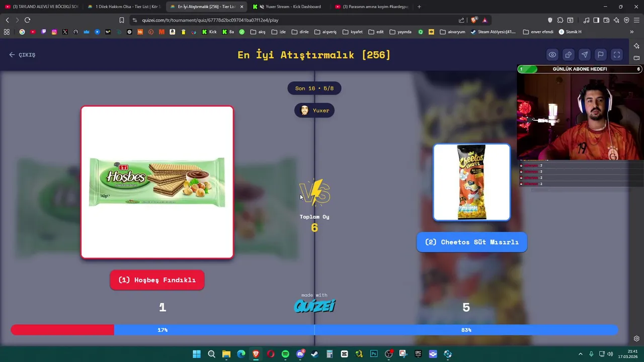Open the settings gear at bottom right of quiz

(636, 338)
